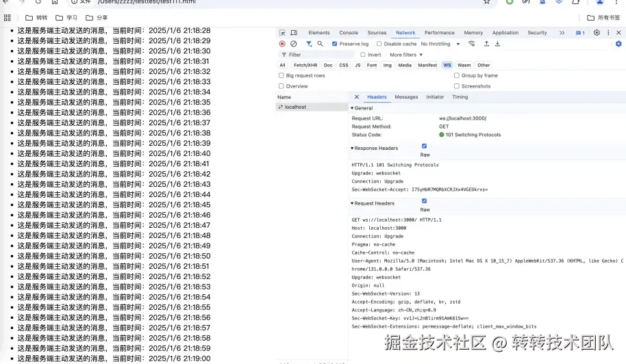The image size is (626, 364).
Task: Enable Group by frame
Action: [456, 75]
